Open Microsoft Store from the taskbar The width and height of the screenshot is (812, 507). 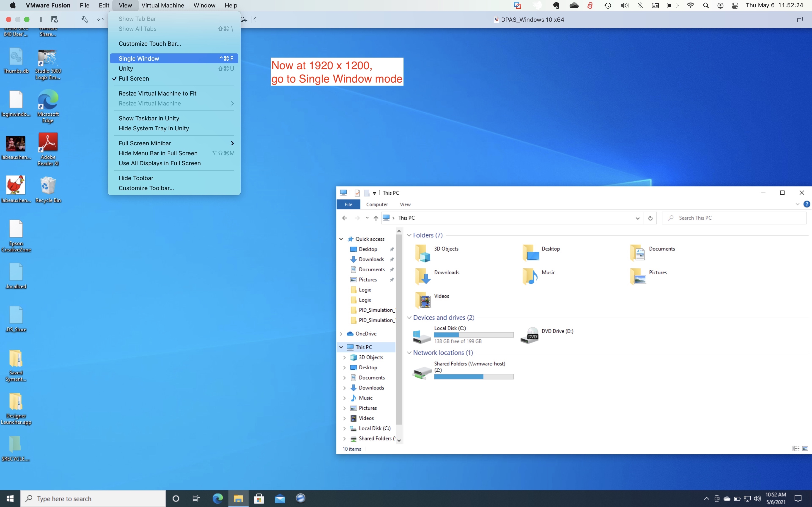pyautogui.click(x=259, y=499)
